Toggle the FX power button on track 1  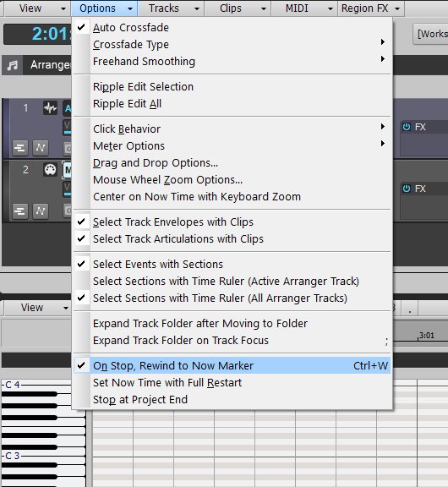click(406, 127)
